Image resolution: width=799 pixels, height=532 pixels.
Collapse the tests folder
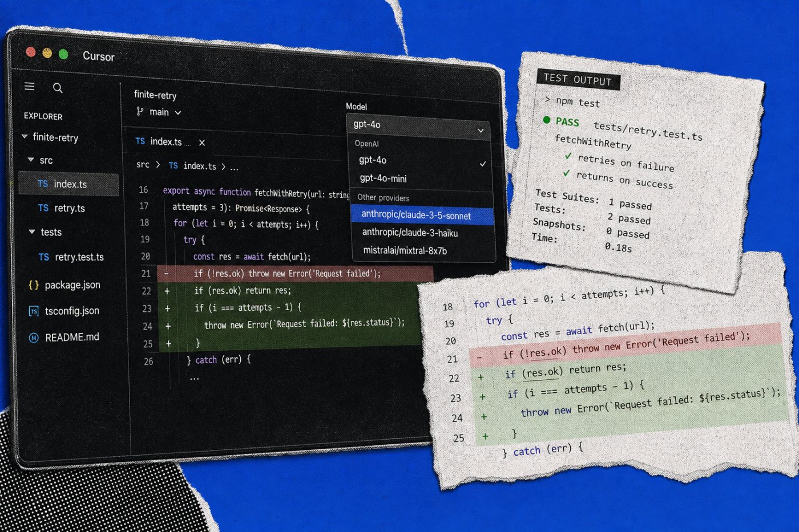[x=32, y=232]
